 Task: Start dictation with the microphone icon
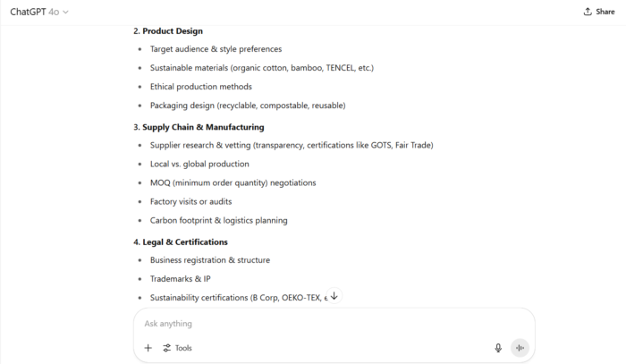tap(498, 348)
